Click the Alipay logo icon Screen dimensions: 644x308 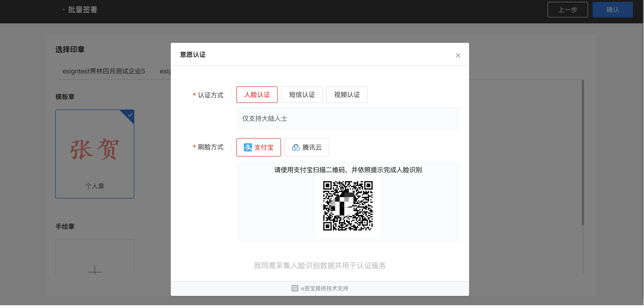pos(247,147)
